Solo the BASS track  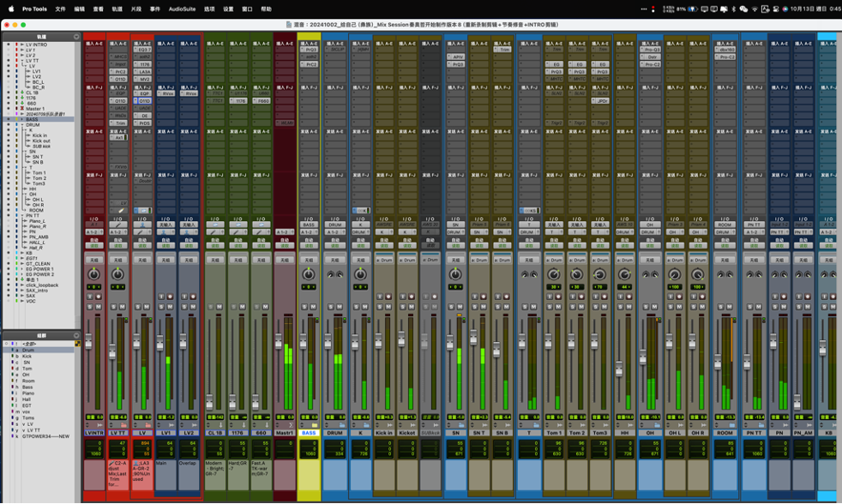coord(304,306)
